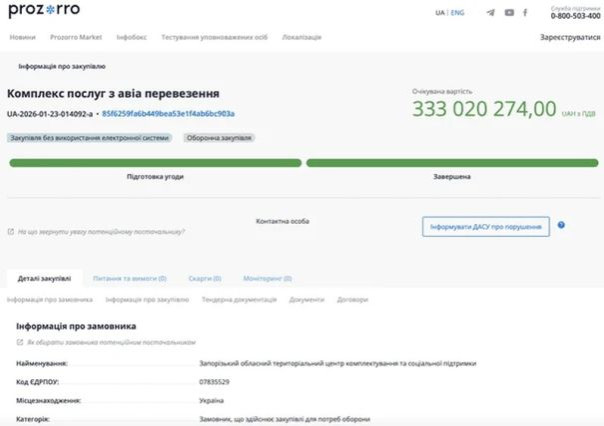
Task: Click support phone number 0-800-503-400
Action: 575,16
